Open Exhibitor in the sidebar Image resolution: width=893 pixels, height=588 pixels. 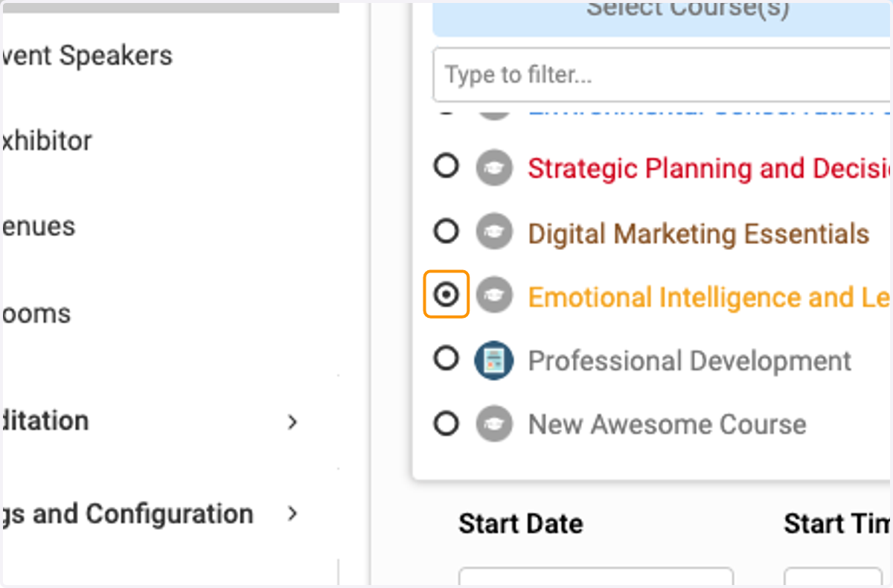pyautogui.click(x=46, y=141)
